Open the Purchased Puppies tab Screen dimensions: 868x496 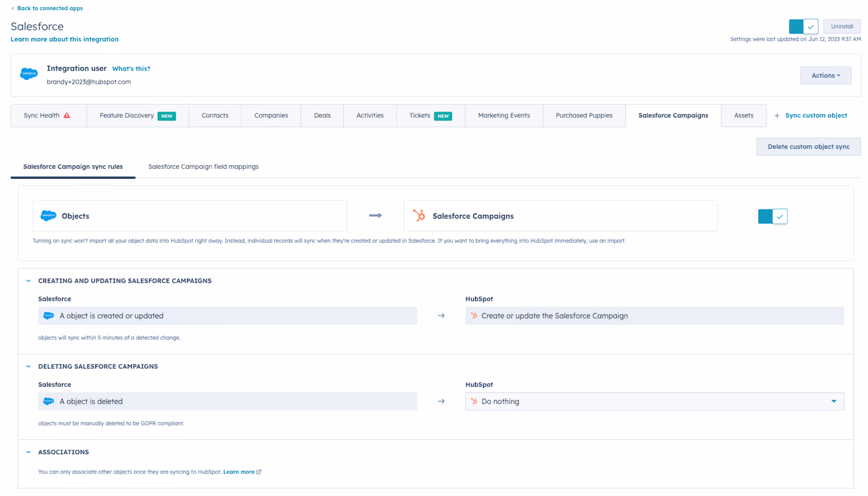(584, 116)
